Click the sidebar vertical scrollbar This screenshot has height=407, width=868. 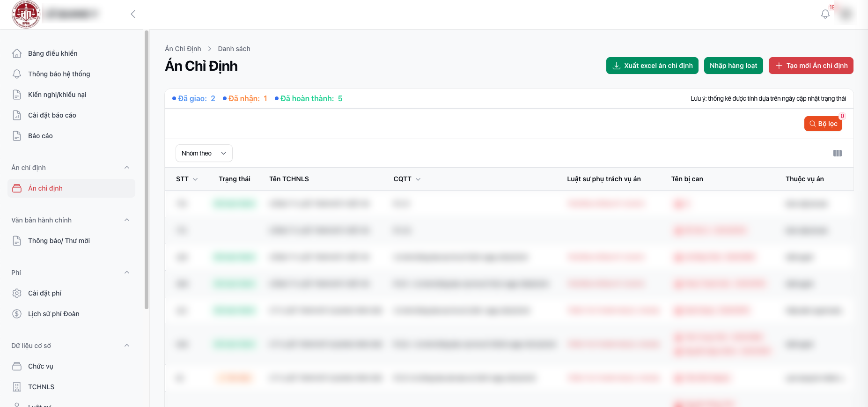147,169
